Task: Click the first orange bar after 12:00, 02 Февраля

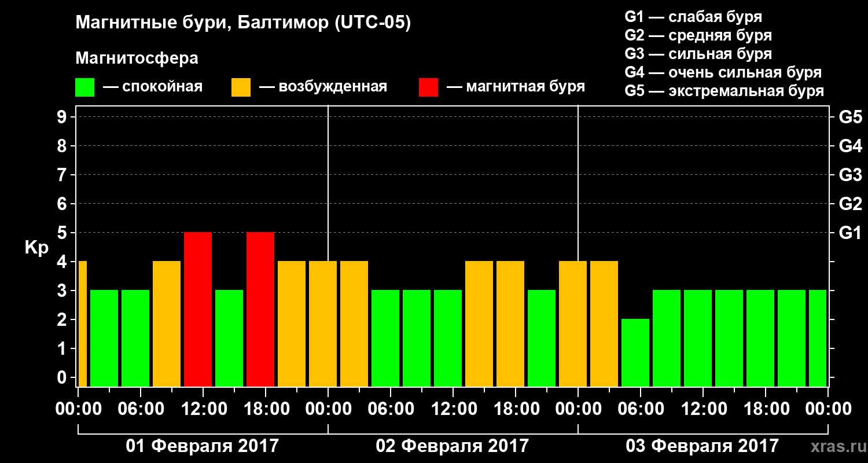Action: click(479, 324)
